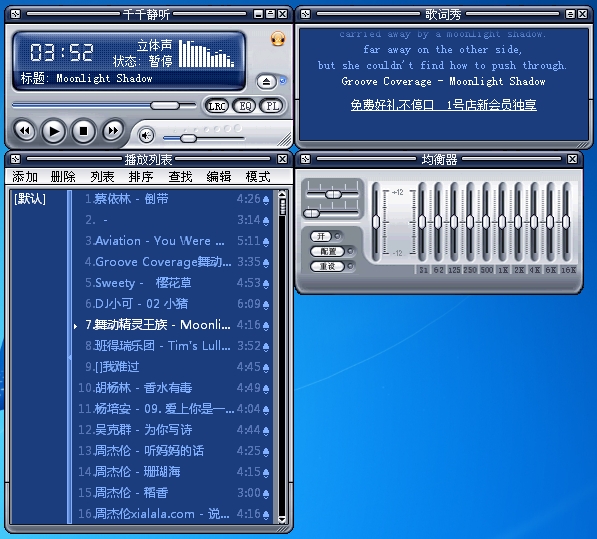
Task: Click the bell icon beside track 2
Action: click(x=266, y=221)
